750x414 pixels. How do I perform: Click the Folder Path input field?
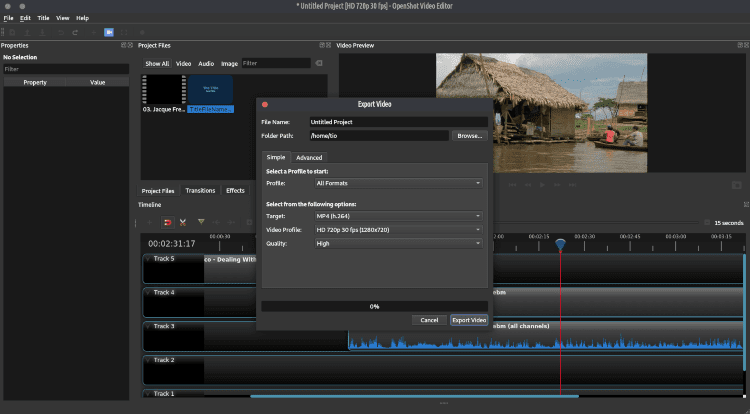point(379,136)
